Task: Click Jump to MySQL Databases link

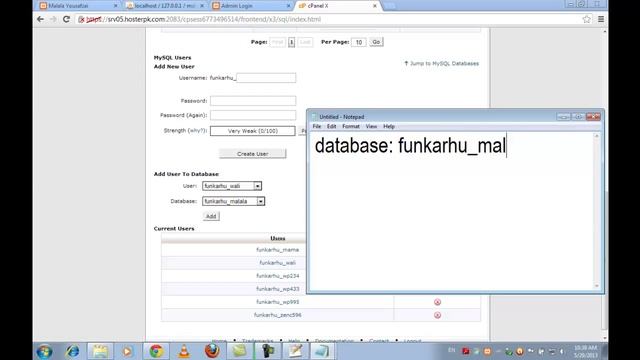Action: coord(442,64)
